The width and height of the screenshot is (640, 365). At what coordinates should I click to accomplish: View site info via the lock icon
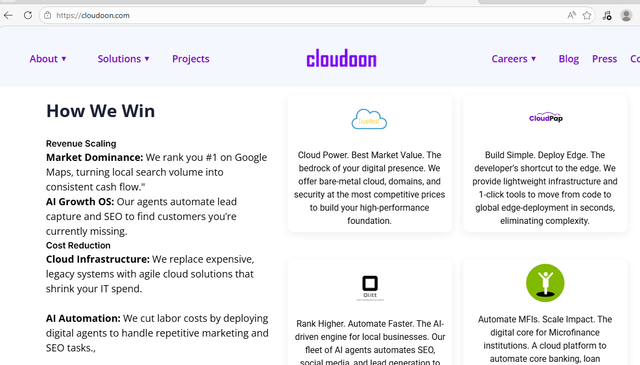[x=48, y=16]
